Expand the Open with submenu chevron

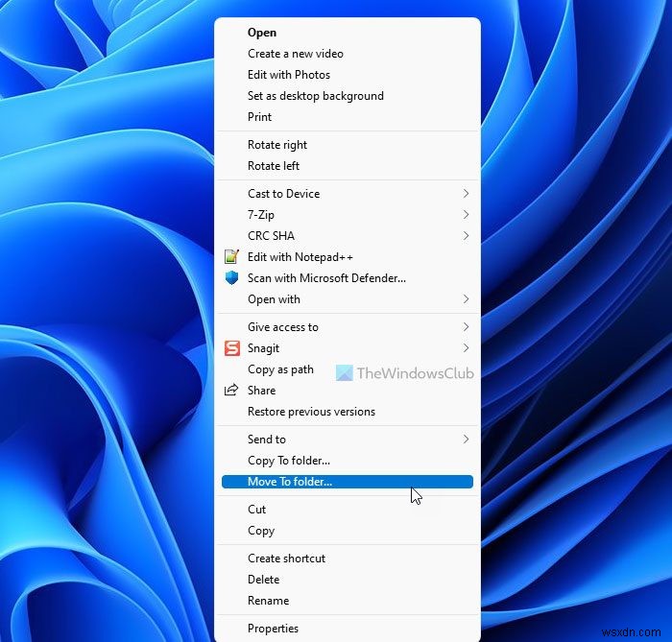(x=466, y=299)
